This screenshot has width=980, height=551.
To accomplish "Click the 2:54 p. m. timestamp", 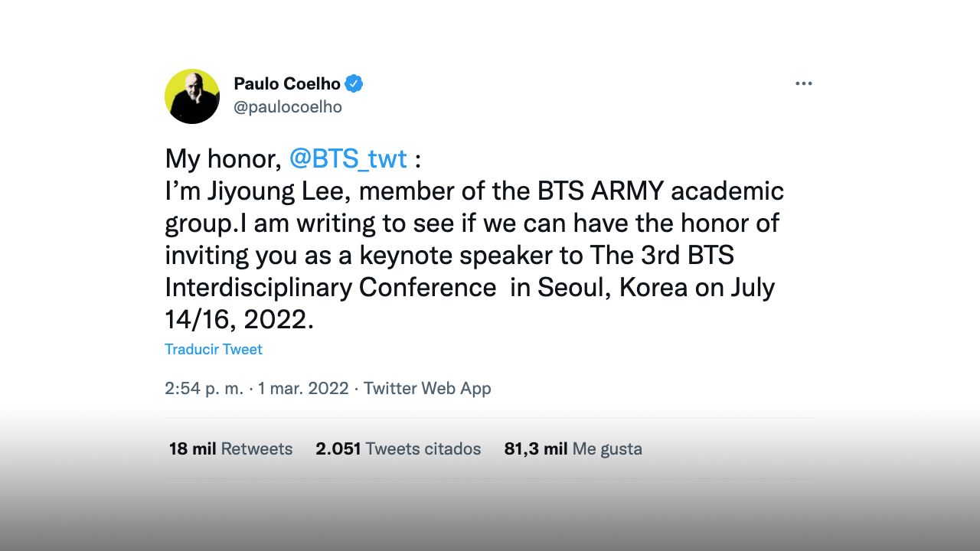I will pyautogui.click(x=204, y=388).
